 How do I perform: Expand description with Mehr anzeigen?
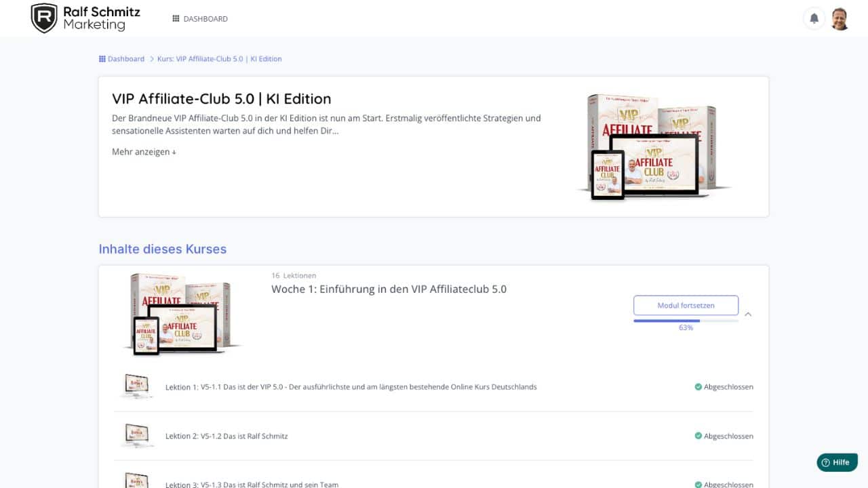(x=144, y=152)
